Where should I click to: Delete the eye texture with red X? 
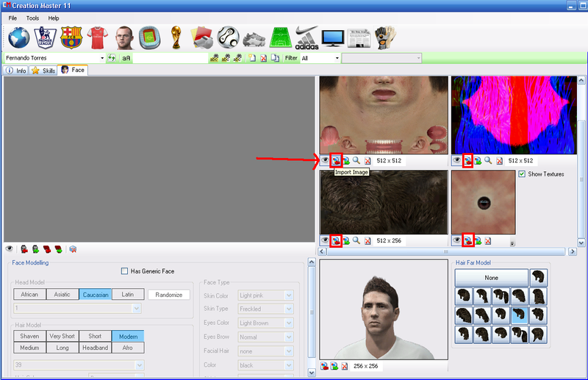pos(487,240)
